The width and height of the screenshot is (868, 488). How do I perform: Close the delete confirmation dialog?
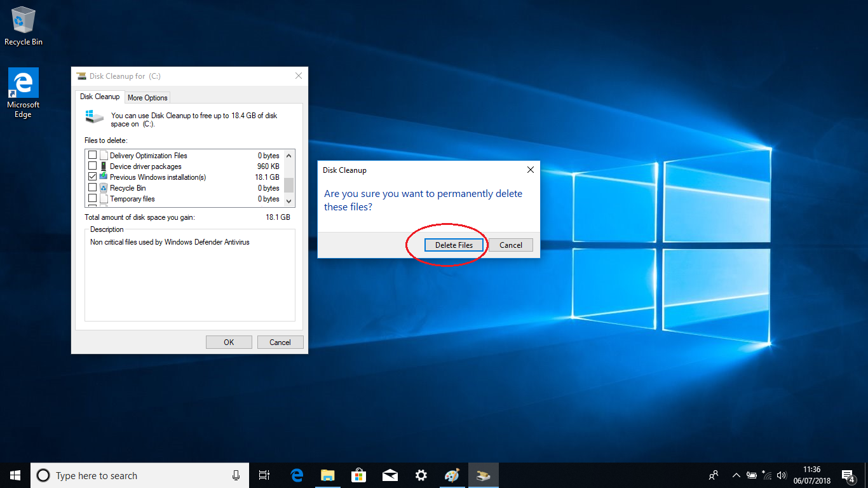click(x=531, y=170)
